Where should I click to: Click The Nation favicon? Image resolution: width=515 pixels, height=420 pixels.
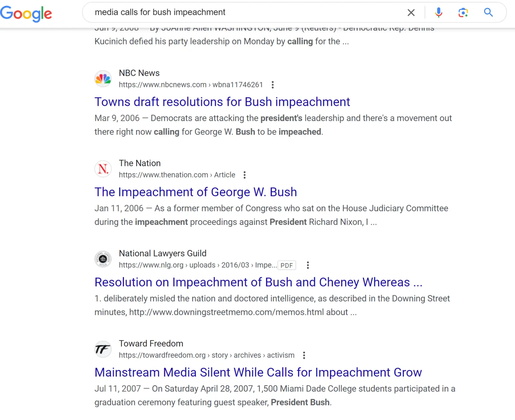(x=103, y=169)
